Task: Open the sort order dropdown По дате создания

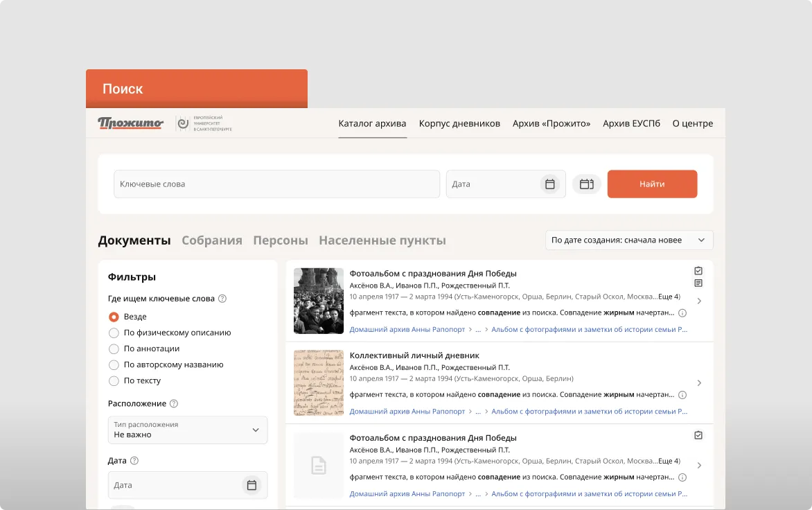Action: point(628,240)
